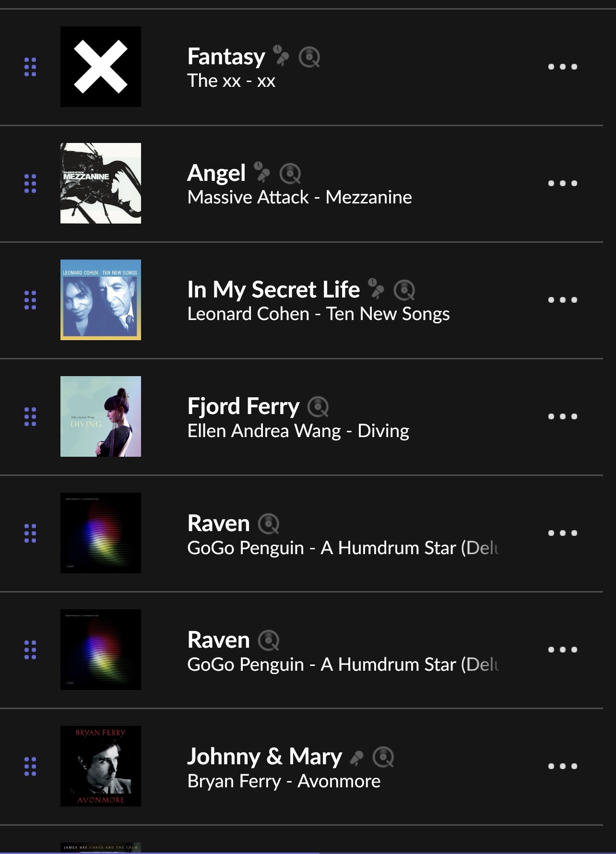Open menu for Fjord Ferry track
The image size is (616, 854).
coord(562,416)
